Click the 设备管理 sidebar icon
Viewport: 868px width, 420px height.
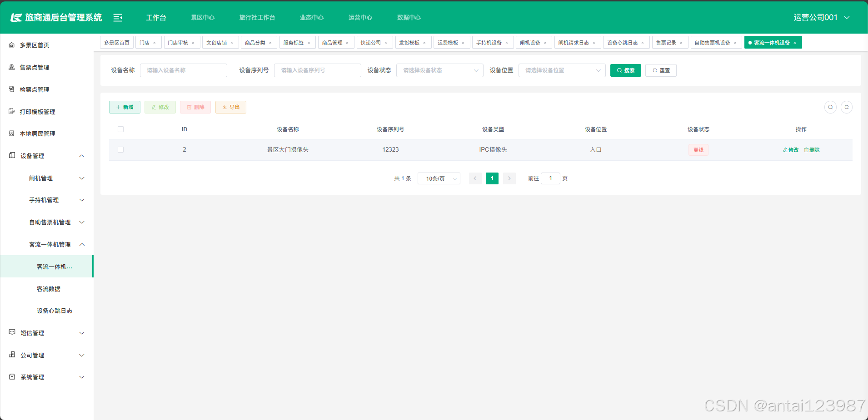pos(12,155)
